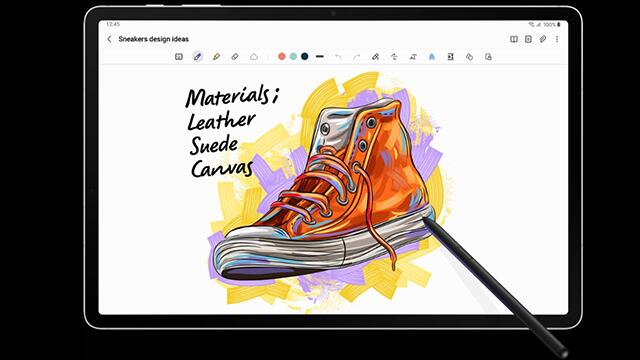
Task: Redo the last undone stroke
Action: tap(357, 57)
